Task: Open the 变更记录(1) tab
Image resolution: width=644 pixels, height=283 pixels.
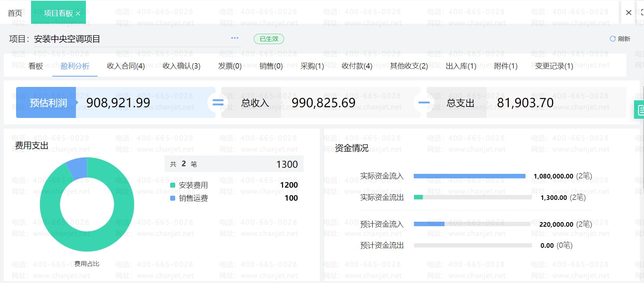Action: 554,66
